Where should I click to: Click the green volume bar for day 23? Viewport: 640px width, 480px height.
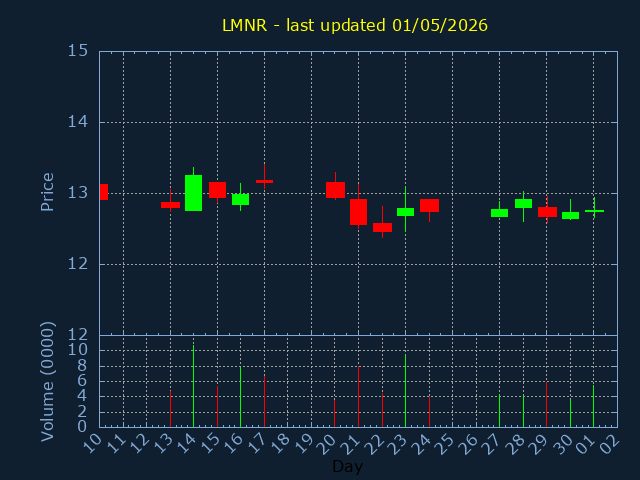pyautogui.click(x=405, y=391)
